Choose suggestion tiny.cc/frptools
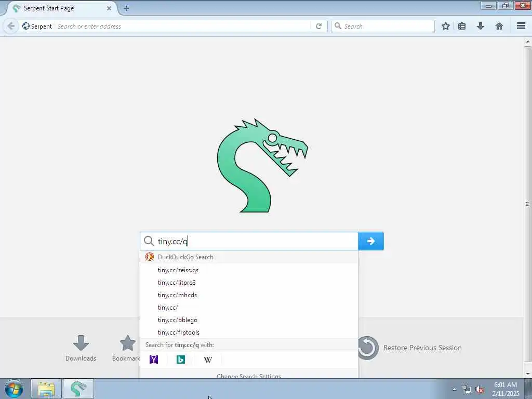The image size is (532, 399). (249, 332)
